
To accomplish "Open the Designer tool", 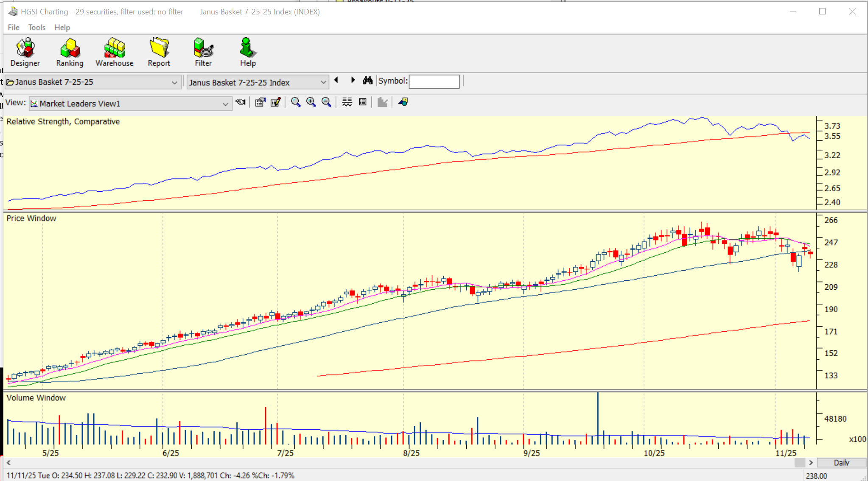I will tap(25, 52).
